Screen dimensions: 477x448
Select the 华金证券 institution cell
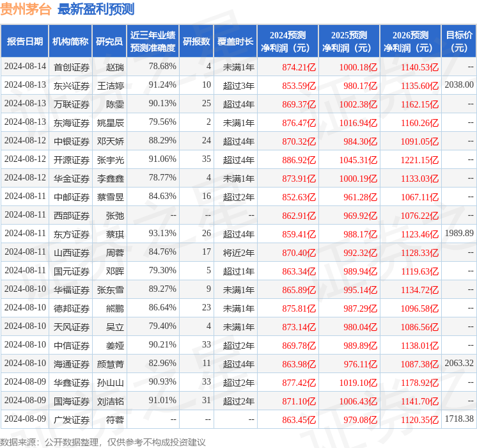tap(72, 179)
